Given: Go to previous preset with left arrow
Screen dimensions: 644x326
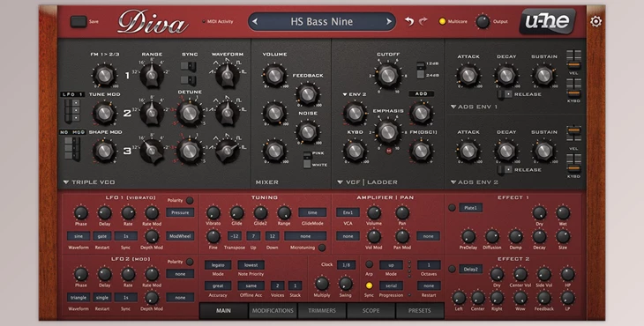Looking at the screenshot, I should 255,22.
